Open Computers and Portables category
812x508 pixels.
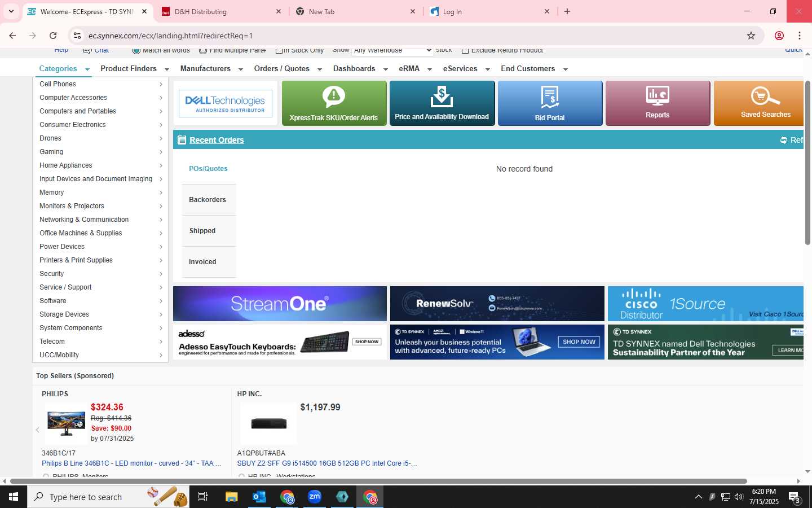pyautogui.click(x=100, y=111)
